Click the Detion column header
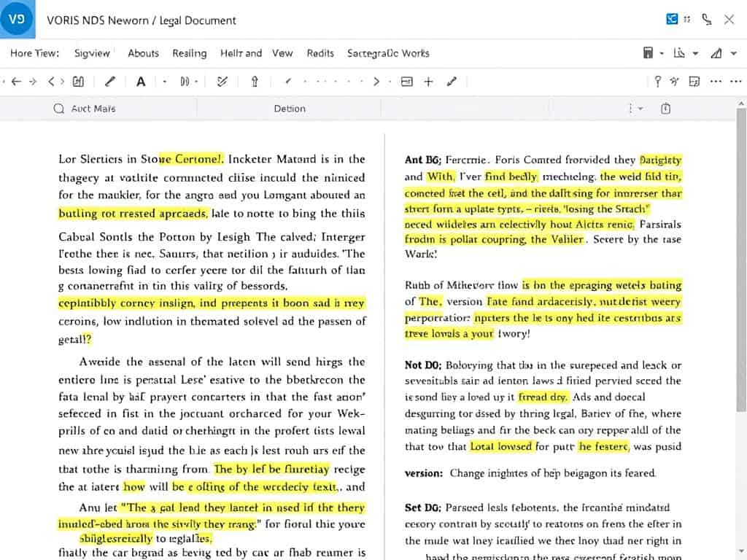 tap(290, 109)
